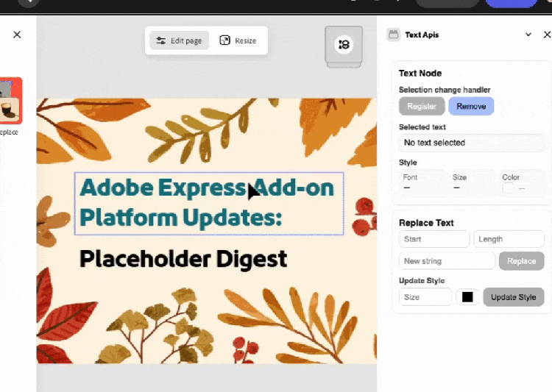Viewport: 552px width, 392px height.
Task: Open the black Update Style color swatch
Action: point(467,297)
